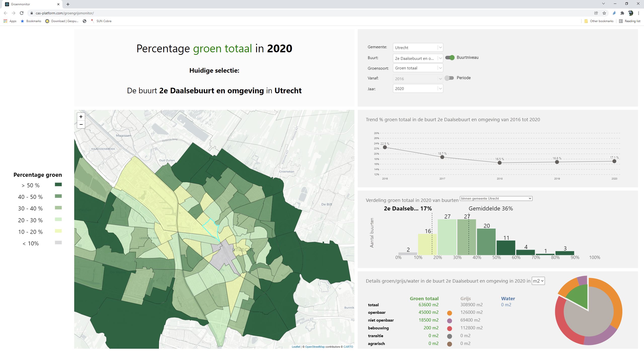This screenshot has height=352, width=644.
Task: Open the m2 unit selector
Action: (538, 281)
